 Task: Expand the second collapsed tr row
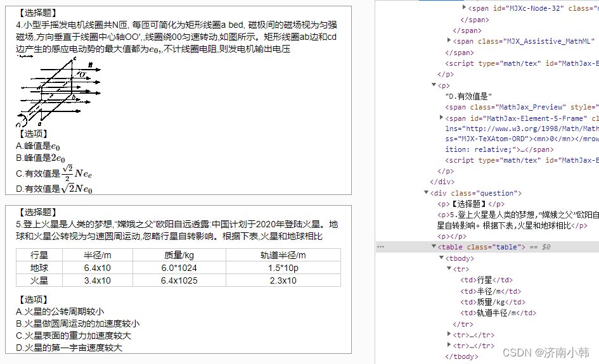(449, 334)
